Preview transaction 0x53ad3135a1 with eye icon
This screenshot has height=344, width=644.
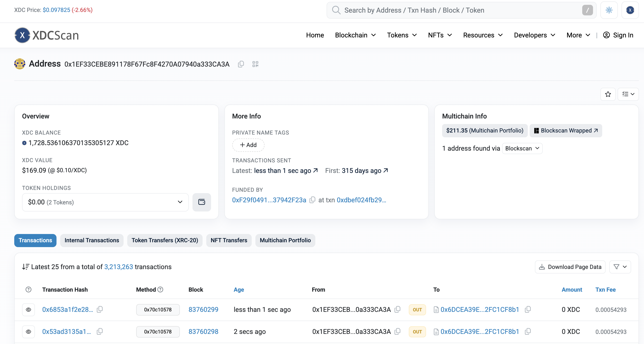28,332
